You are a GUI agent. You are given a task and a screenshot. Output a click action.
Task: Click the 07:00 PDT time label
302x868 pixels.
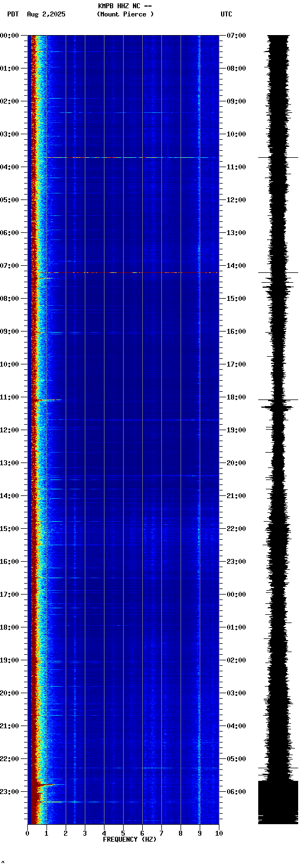pos(10,266)
